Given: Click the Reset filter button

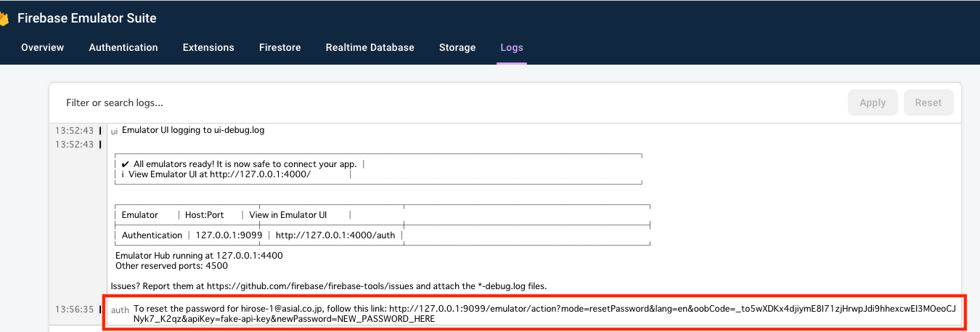Looking at the screenshot, I should click(x=928, y=103).
